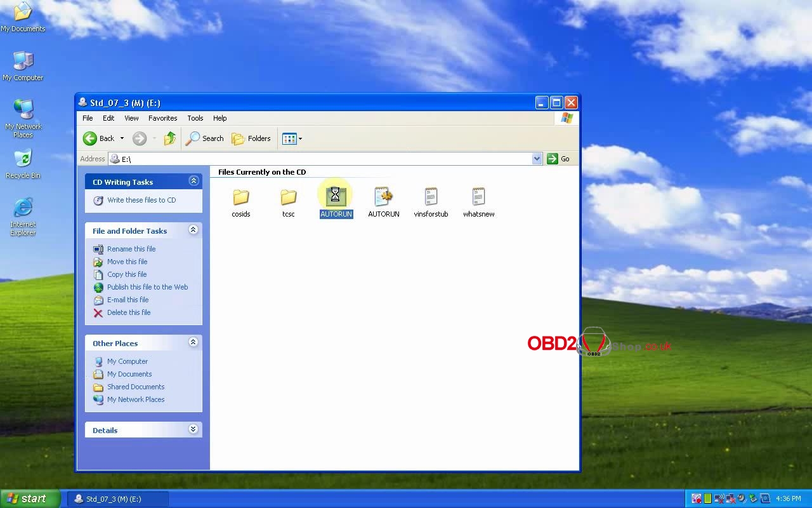Open the Favorites menu

162,118
